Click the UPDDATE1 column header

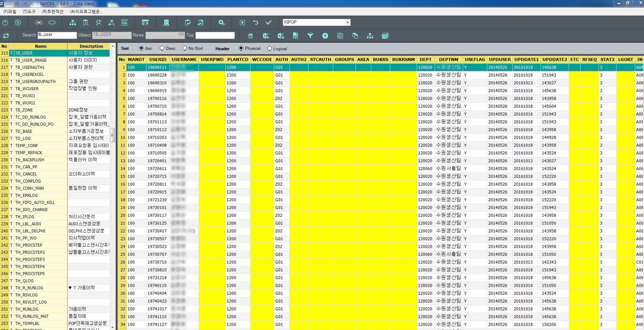click(x=526, y=59)
